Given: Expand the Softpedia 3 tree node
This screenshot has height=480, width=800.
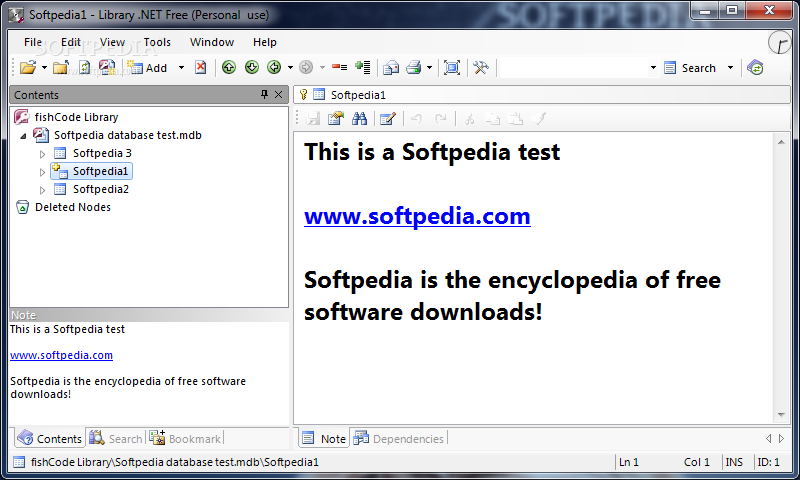Looking at the screenshot, I should coord(42,154).
